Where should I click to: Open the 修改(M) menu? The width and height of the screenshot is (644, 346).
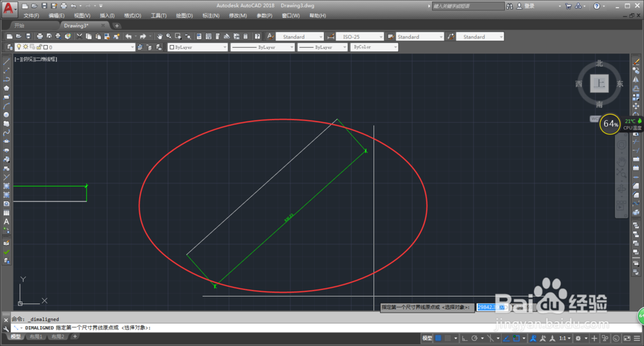click(238, 15)
